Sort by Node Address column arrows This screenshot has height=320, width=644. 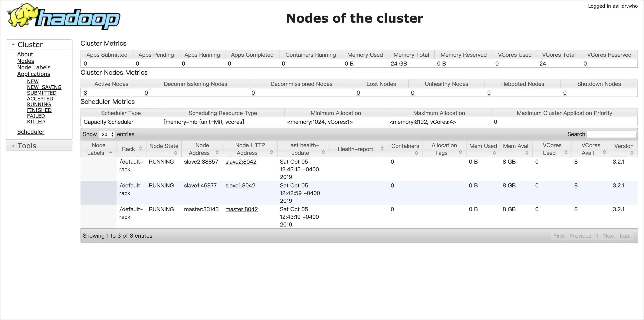[x=217, y=152]
